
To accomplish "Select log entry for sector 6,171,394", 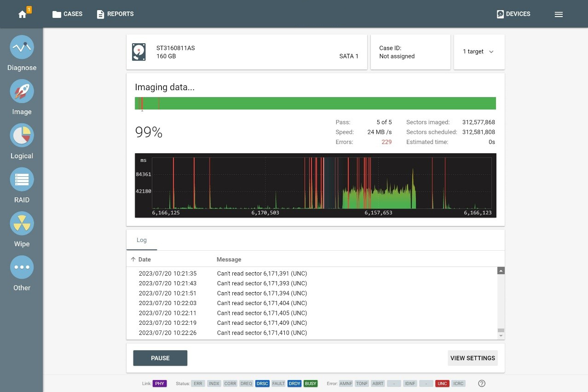I will tap(312, 293).
